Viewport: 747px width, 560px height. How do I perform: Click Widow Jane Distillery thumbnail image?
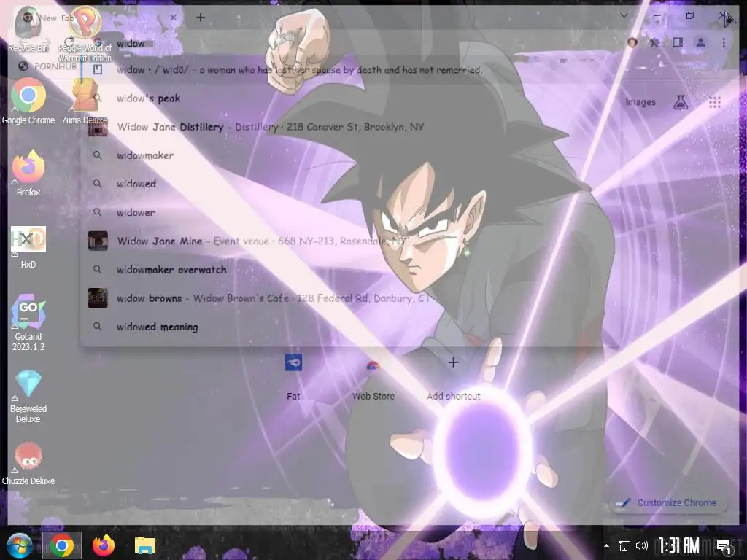click(x=98, y=127)
